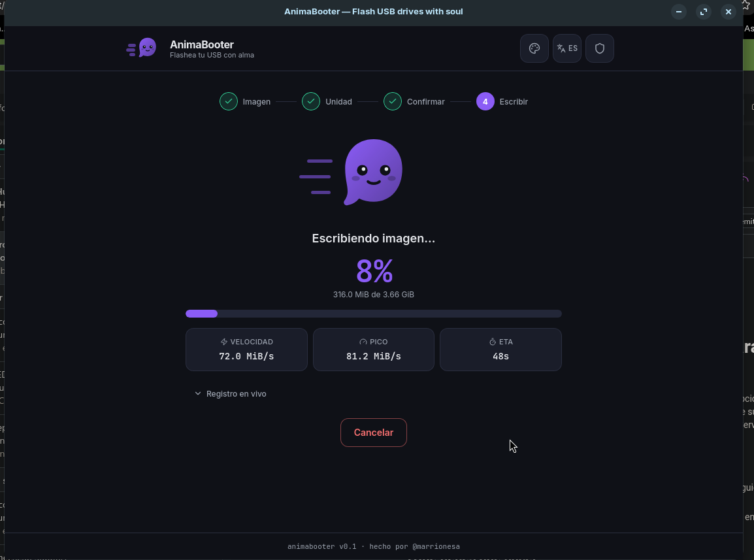Click the lightning icon next to VELOCIDAD

click(223, 342)
